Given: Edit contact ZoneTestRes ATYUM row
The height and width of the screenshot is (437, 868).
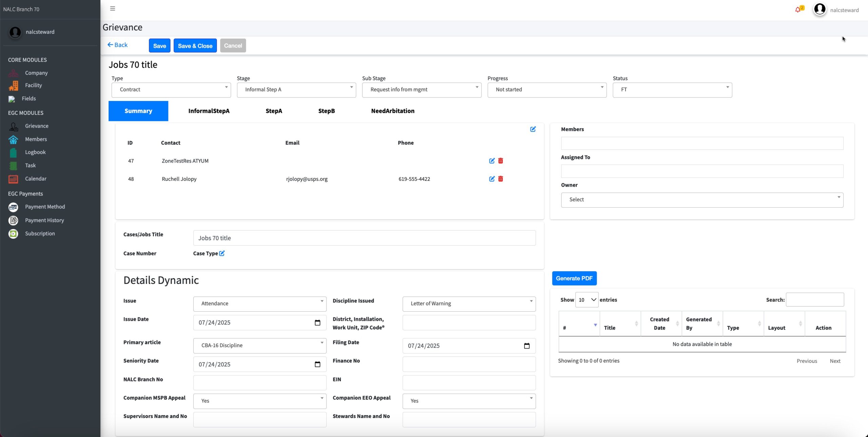Looking at the screenshot, I should click(492, 161).
